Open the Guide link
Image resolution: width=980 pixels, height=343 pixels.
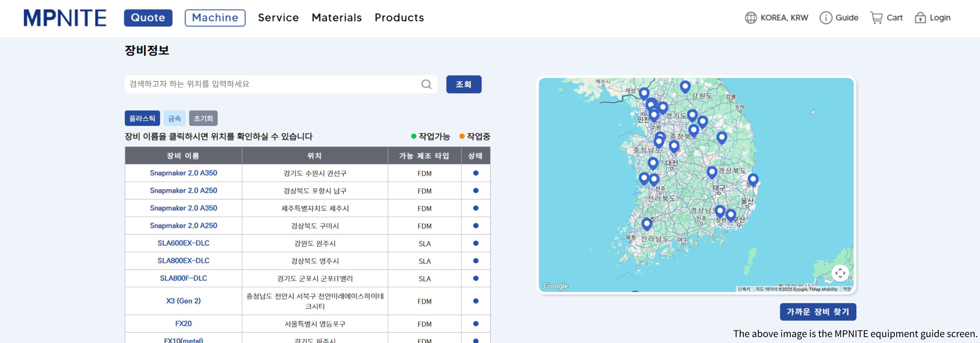pyautogui.click(x=847, y=17)
